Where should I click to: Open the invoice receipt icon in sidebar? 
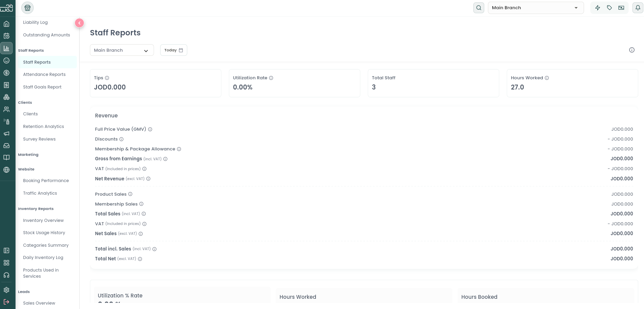coord(6,85)
